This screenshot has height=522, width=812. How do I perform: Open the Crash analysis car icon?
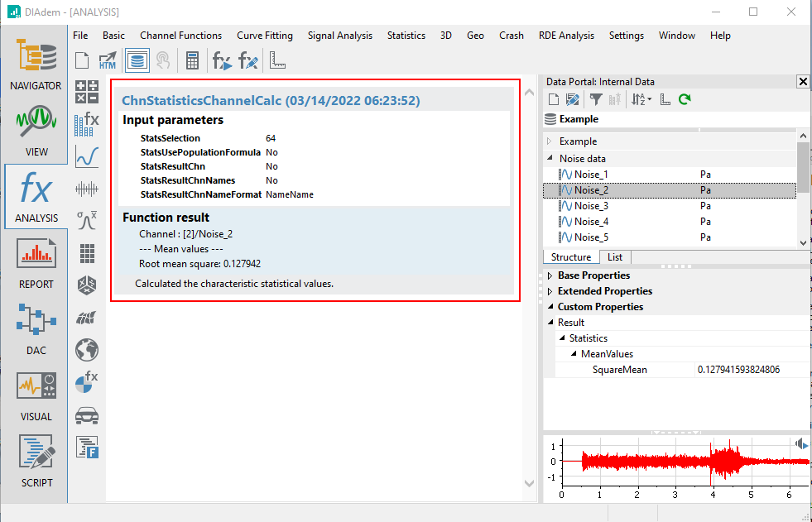click(87, 415)
